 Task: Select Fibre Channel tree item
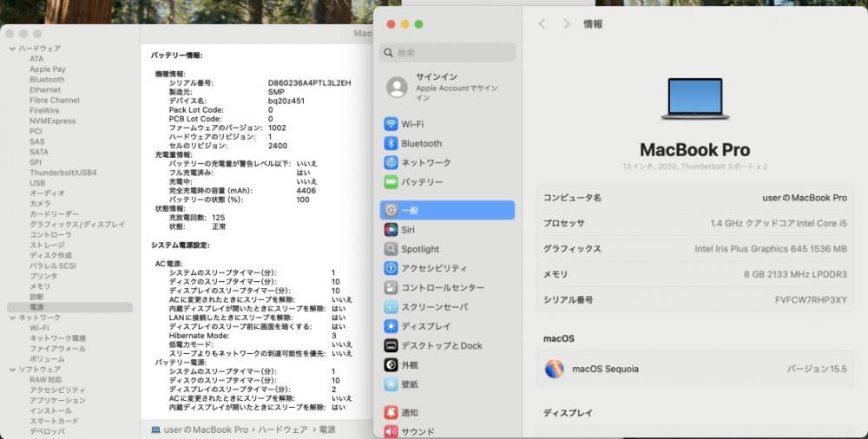click(54, 100)
